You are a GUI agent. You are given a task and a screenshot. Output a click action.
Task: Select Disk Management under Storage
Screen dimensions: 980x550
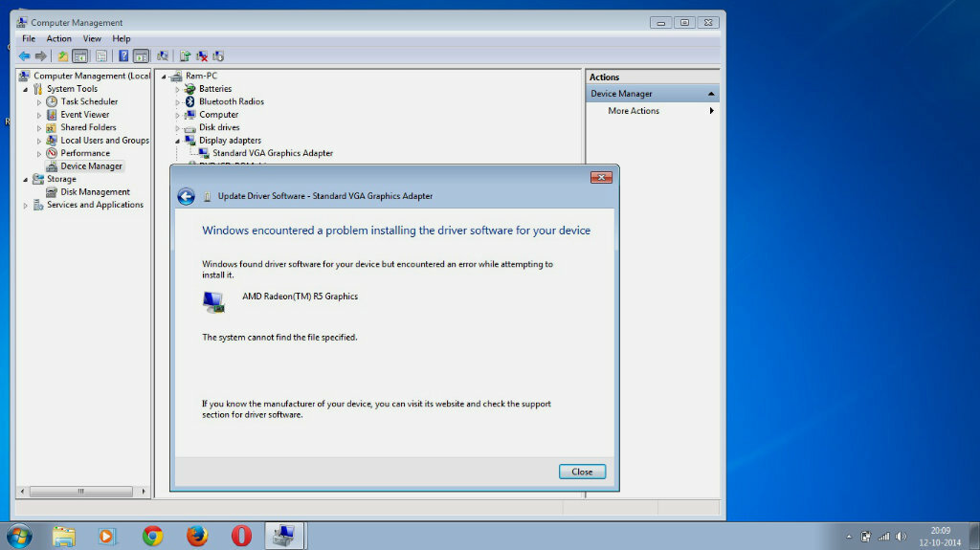coord(95,192)
